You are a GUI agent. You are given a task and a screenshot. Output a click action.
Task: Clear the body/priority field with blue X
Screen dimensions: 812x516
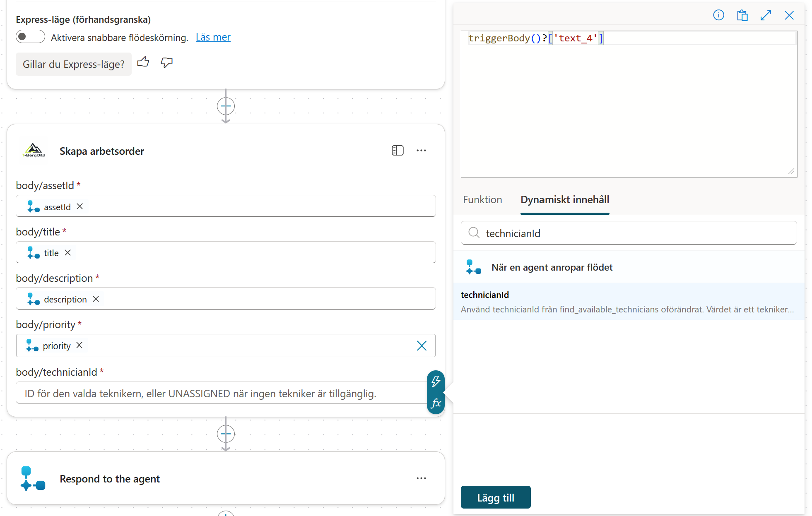(x=422, y=346)
